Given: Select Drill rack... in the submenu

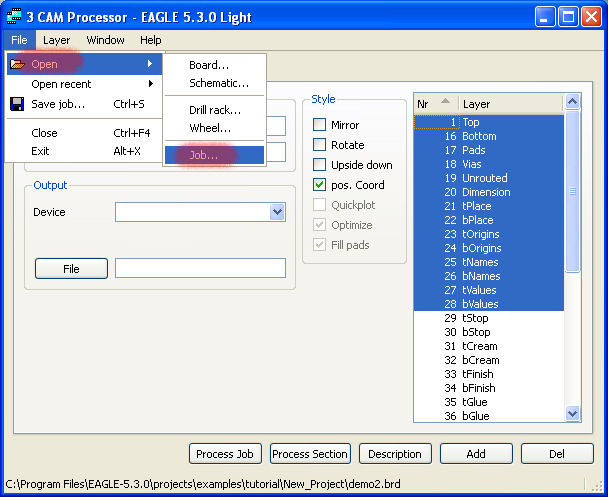Looking at the screenshot, I should tap(214, 110).
